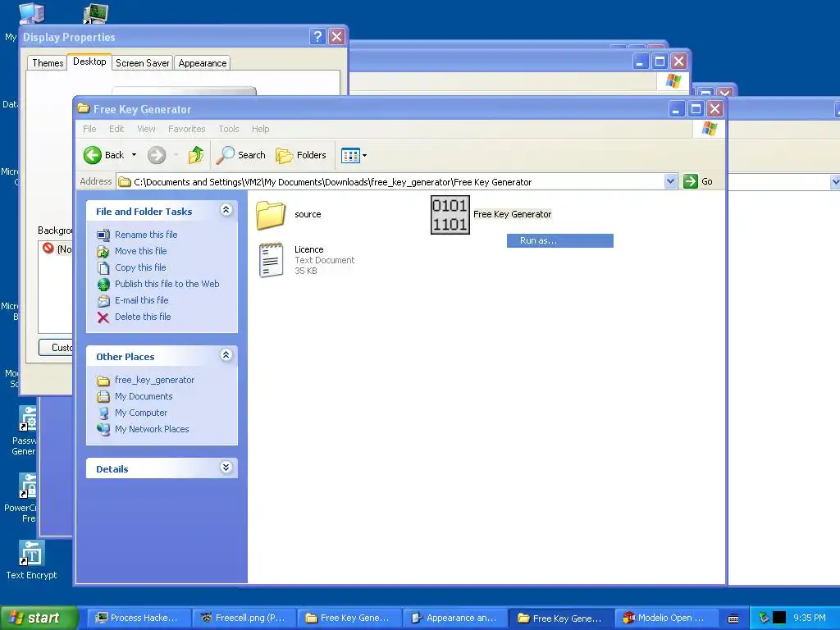Switch to Screen Saver tab in Display Properties
The height and width of the screenshot is (630, 840).
tap(143, 62)
